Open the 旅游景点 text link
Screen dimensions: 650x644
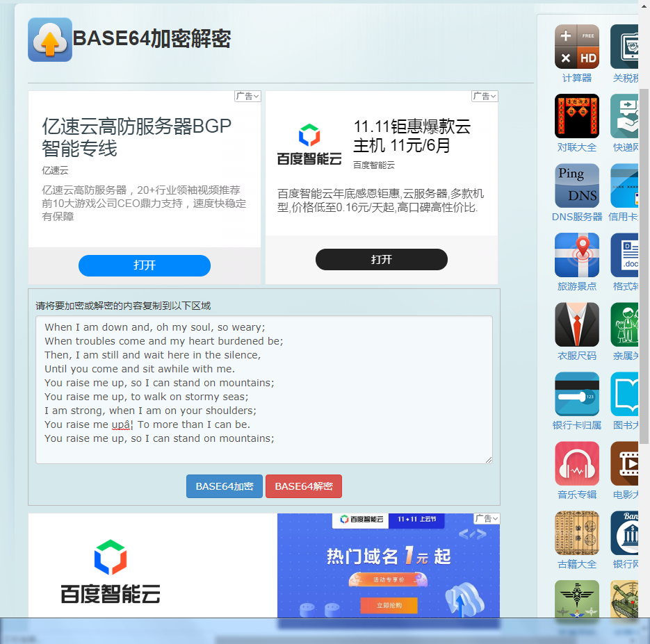pos(576,286)
